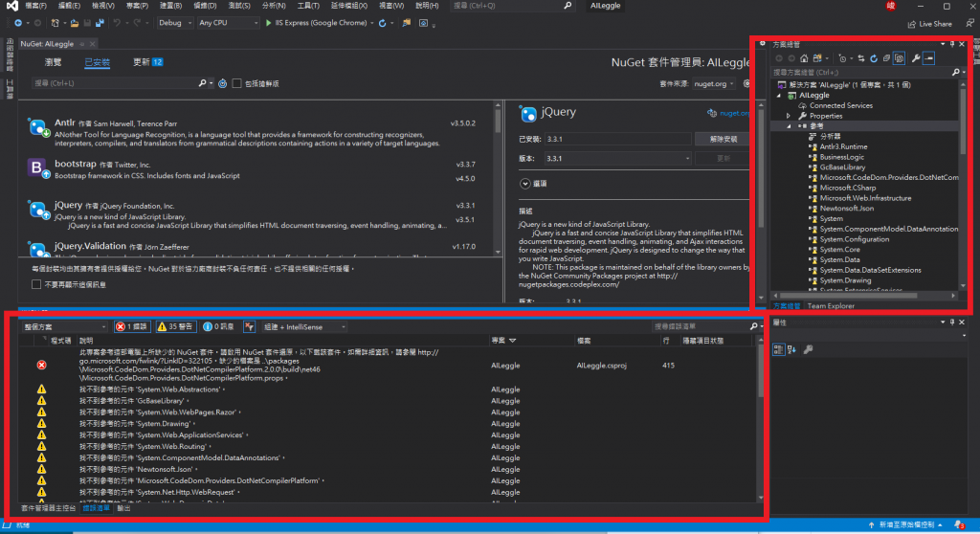980x534 pixels.
Task: Click the Live Share icon
Action: [912, 24]
